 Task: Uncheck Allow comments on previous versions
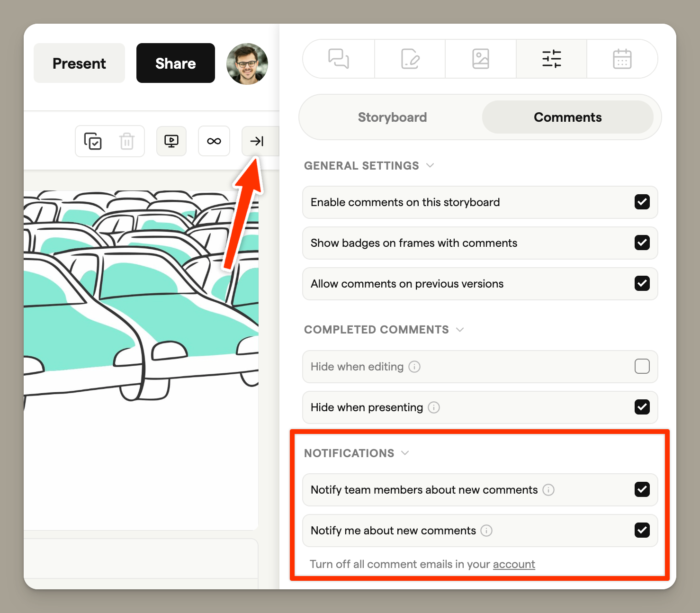tap(642, 283)
